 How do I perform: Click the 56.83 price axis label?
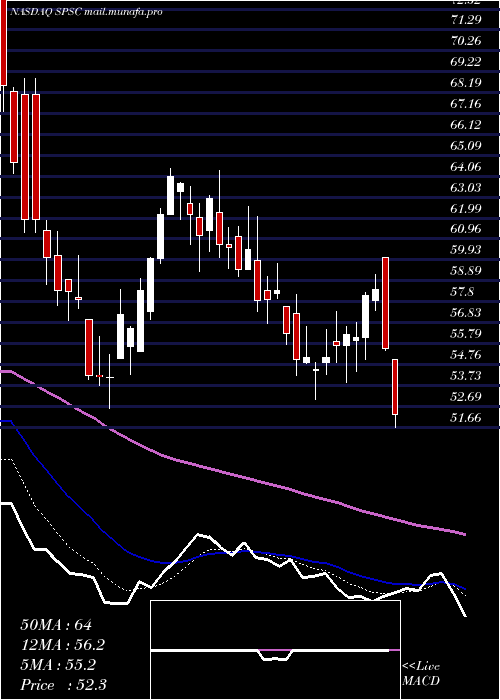coord(466,312)
